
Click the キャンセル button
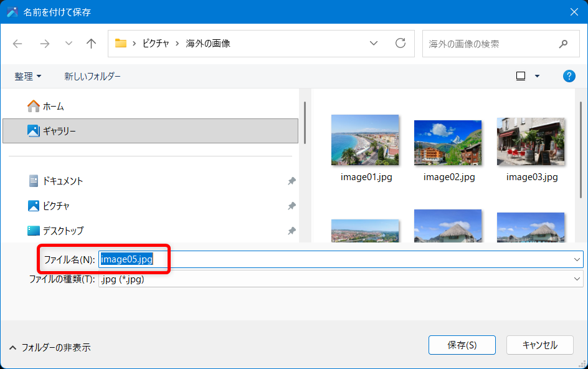(x=540, y=345)
